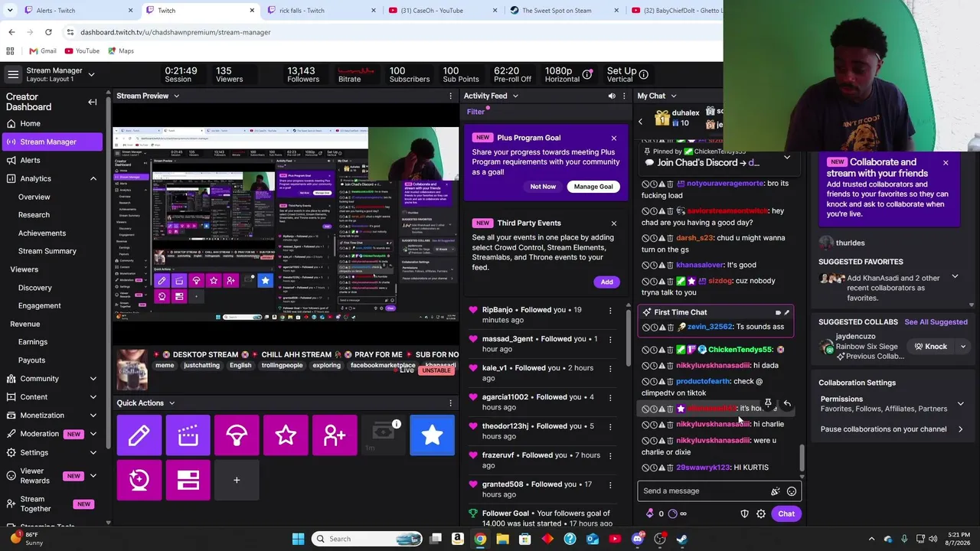Image resolution: width=980 pixels, height=551 pixels.
Task: Click the Manage Goal button
Action: (593, 187)
